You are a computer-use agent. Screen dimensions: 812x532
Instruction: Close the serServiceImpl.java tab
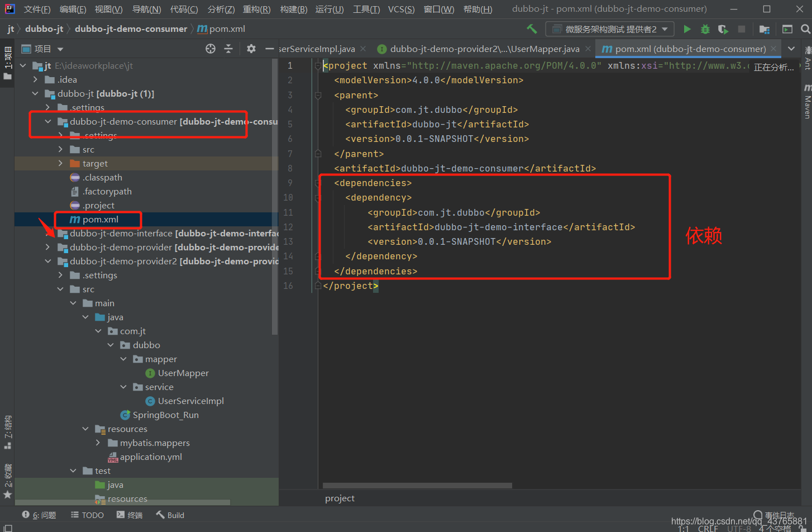pos(363,49)
